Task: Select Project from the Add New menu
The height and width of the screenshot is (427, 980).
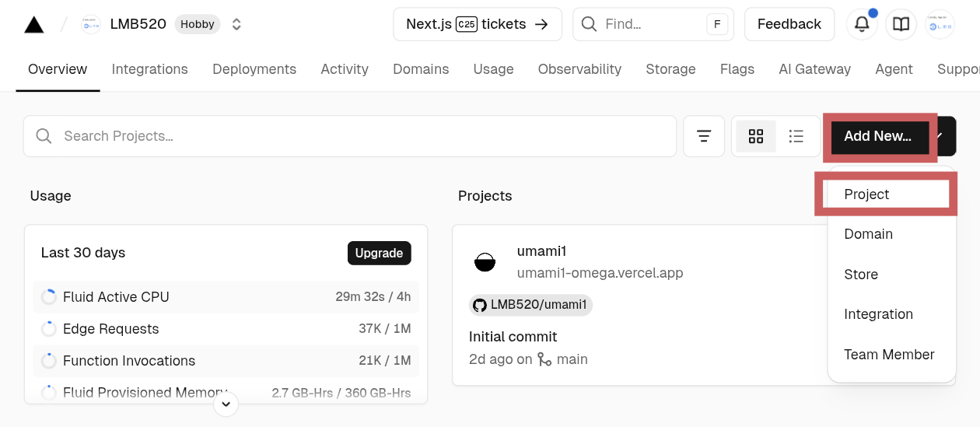Action: coord(866,194)
